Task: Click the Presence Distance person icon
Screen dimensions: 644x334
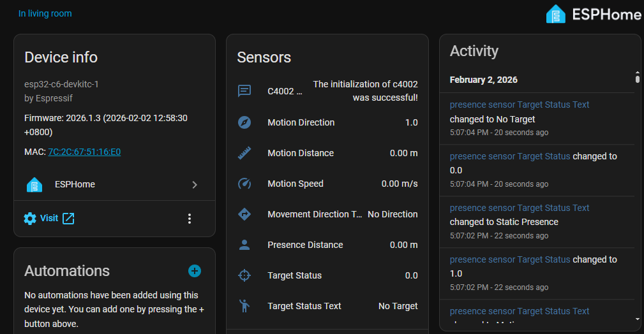Action: pyautogui.click(x=244, y=245)
